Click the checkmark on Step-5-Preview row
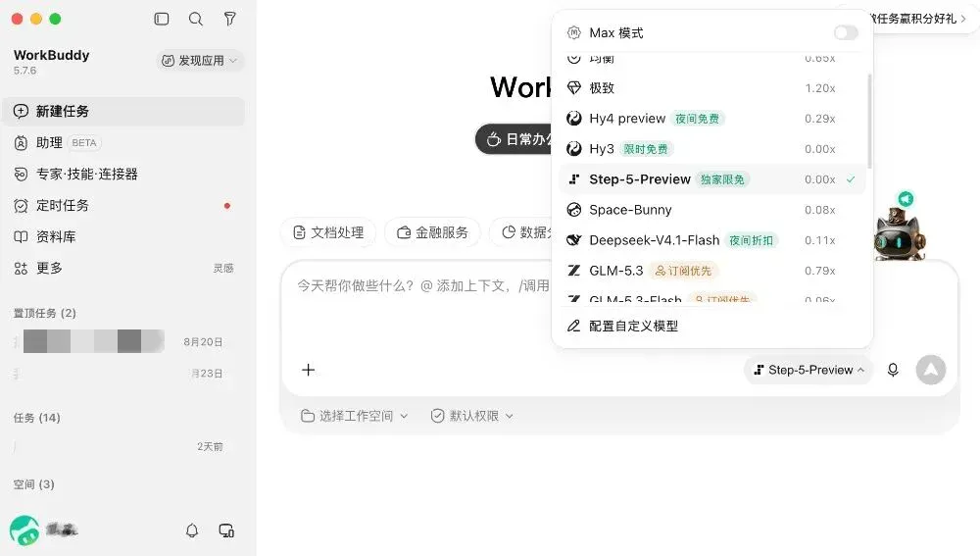 coord(851,179)
